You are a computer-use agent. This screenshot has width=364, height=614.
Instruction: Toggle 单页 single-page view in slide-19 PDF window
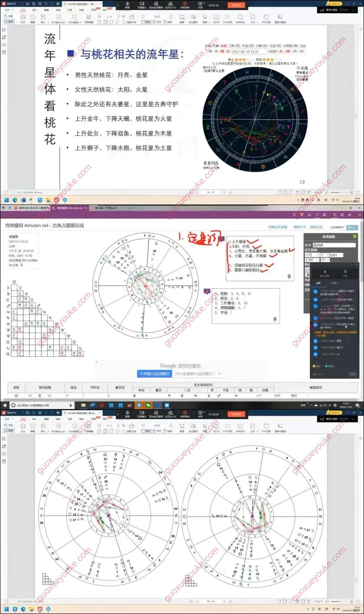(146, 21)
